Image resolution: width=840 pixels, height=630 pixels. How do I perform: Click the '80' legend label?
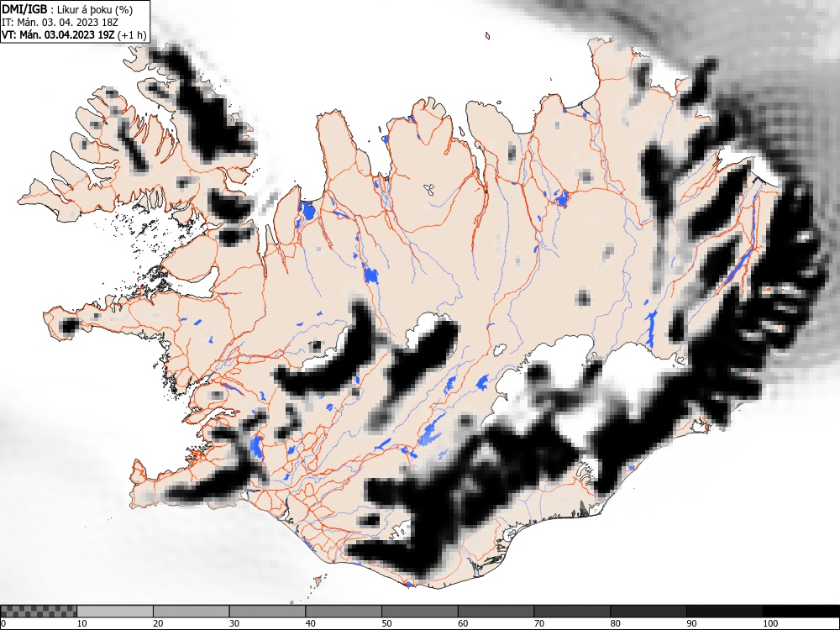point(615,623)
